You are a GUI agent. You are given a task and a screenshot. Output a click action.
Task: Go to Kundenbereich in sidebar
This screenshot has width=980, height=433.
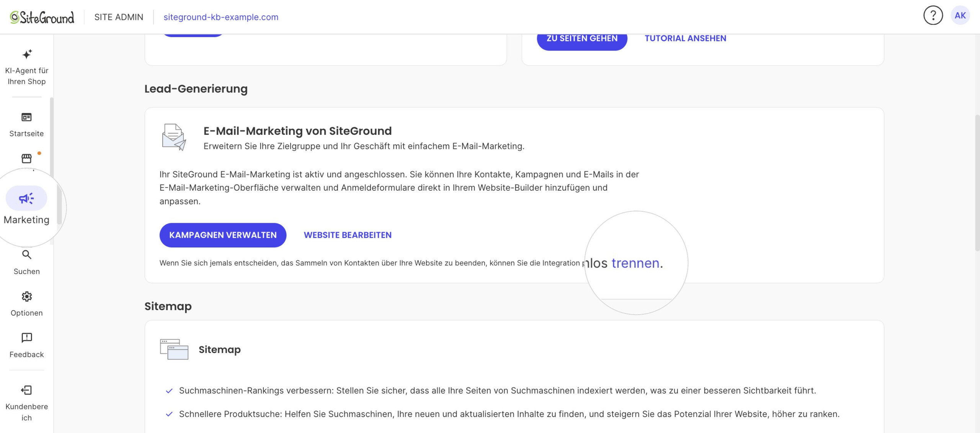click(x=26, y=403)
